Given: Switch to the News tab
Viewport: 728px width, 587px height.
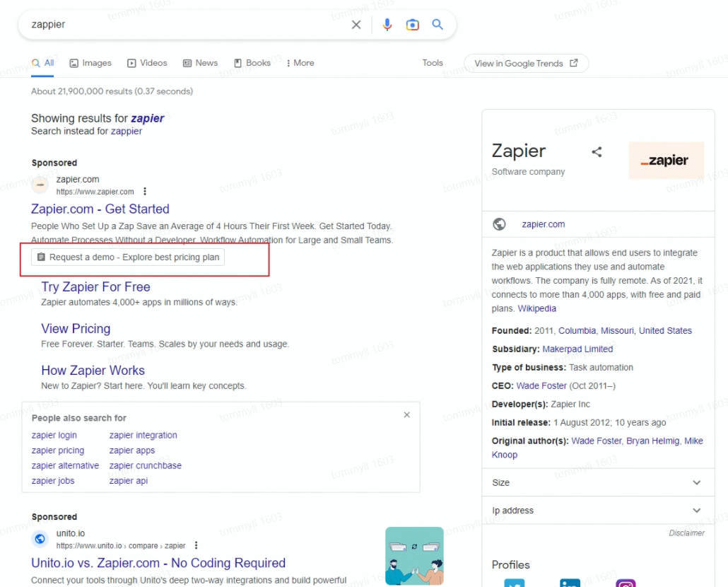Looking at the screenshot, I should 200,63.
